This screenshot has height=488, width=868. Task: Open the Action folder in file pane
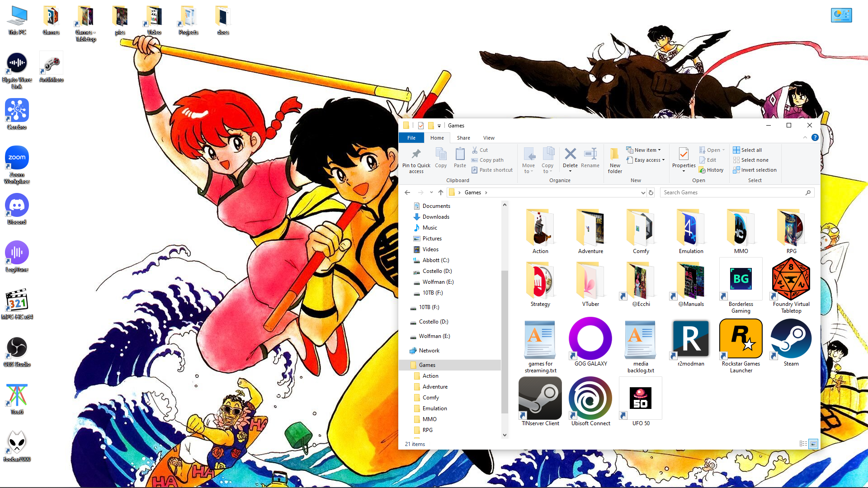(540, 231)
